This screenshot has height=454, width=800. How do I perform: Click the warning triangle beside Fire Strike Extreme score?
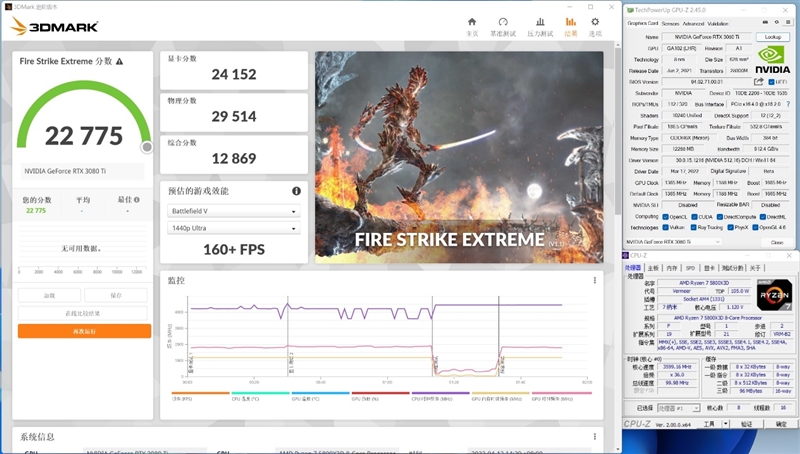119,61
